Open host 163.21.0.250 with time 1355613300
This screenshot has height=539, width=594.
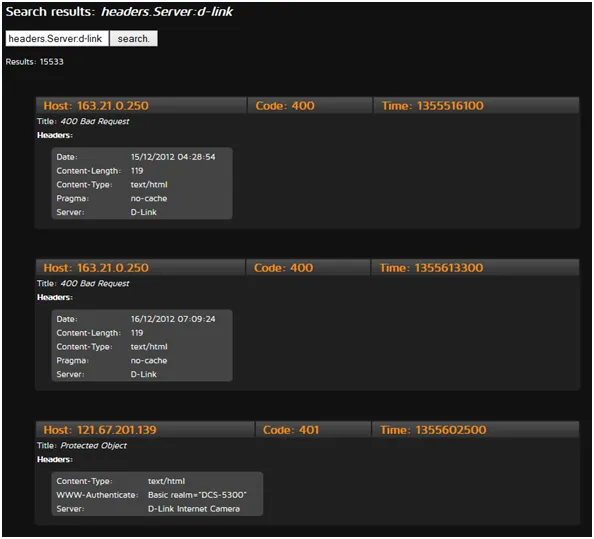pos(96,268)
